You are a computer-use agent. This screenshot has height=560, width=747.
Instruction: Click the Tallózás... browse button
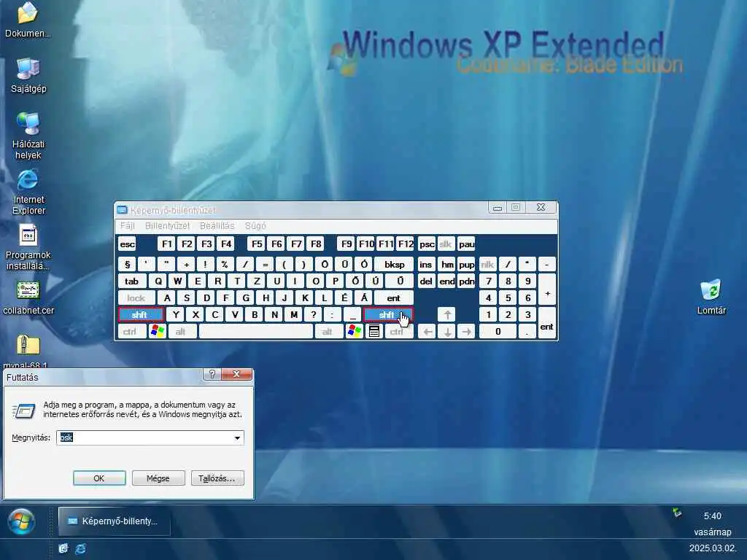pyautogui.click(x=217, y=478)
